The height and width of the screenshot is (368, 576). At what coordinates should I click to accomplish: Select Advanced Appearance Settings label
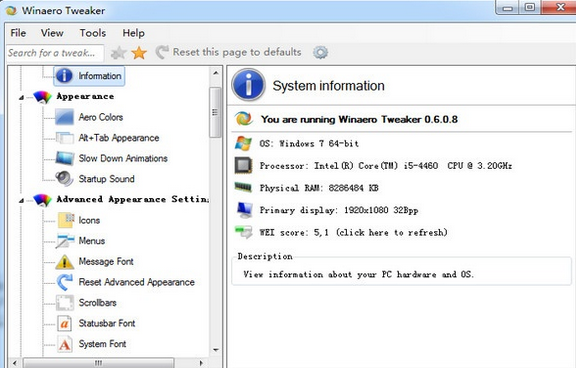[x=133, y=199]
